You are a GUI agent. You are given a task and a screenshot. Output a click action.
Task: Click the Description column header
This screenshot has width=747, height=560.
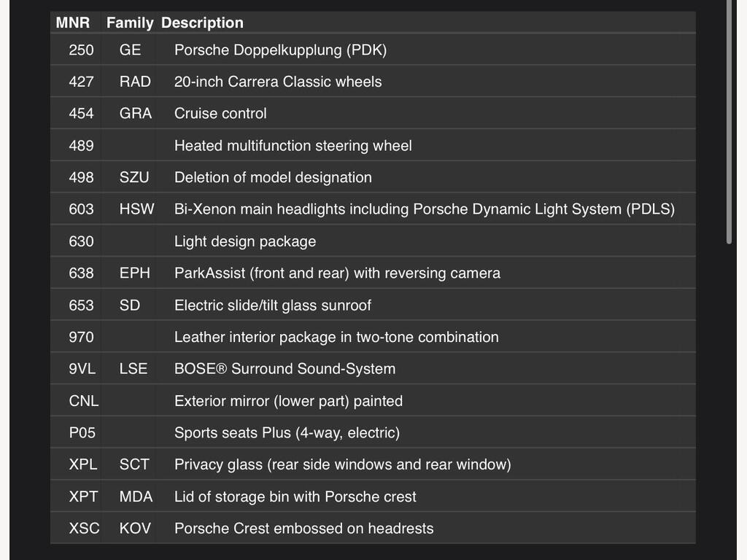pos(202,23)
